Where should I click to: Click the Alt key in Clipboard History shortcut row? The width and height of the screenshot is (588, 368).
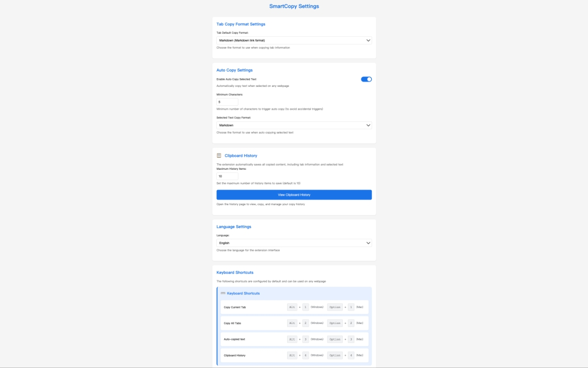click(x=292, y=356)
